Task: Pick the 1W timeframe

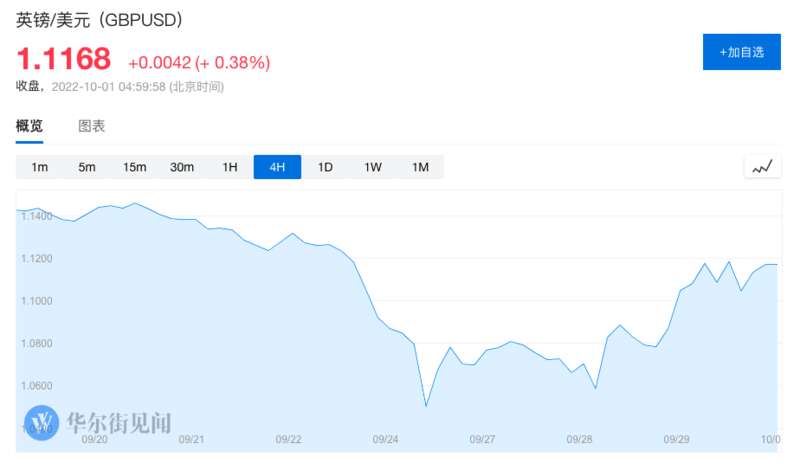Action: [373, 167]
